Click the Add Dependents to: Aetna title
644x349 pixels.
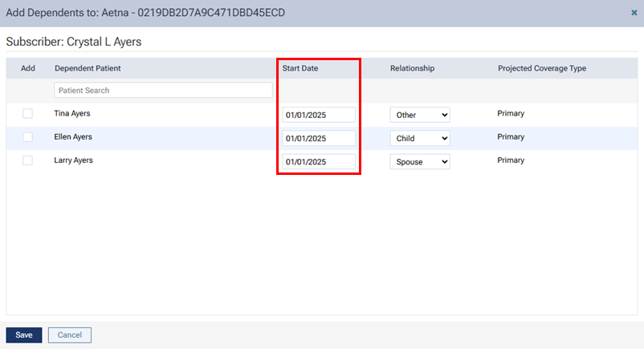(x=145, y=13)
